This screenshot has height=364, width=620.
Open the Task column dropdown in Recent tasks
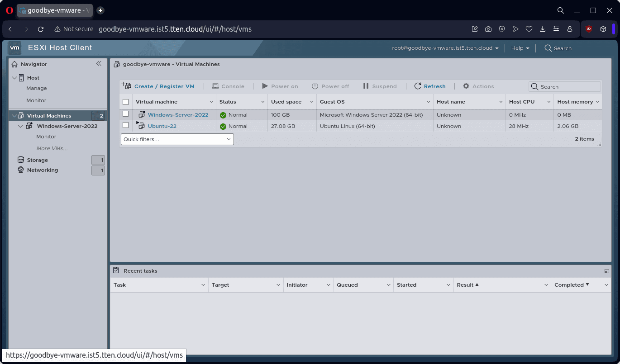click(203, 285)
